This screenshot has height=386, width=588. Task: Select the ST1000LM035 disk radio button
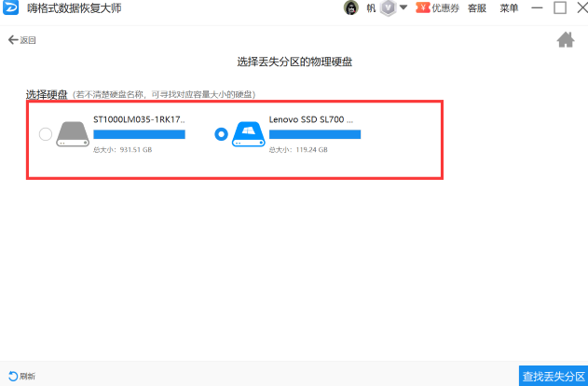[46, 134]
